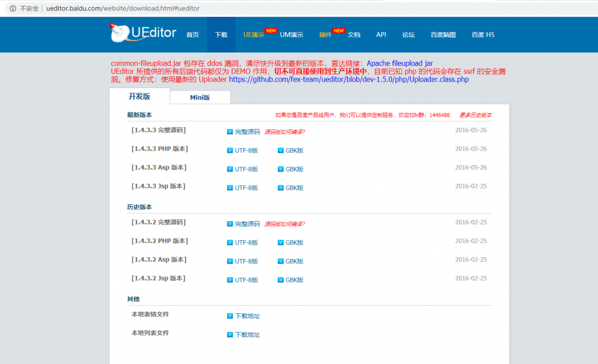This screenshot has height=364, width=598.
Task: Open the UM演示 nav item
Action: (x=291, y=34)
